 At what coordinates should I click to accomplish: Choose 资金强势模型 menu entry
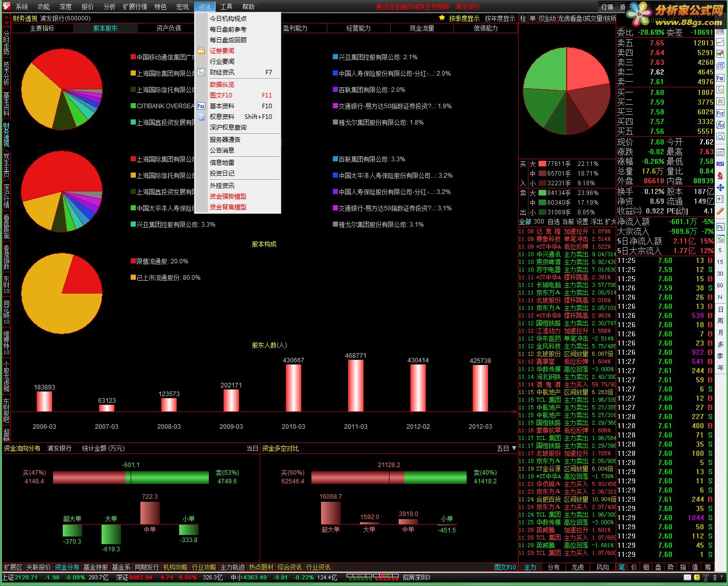[x=238, y=197]
